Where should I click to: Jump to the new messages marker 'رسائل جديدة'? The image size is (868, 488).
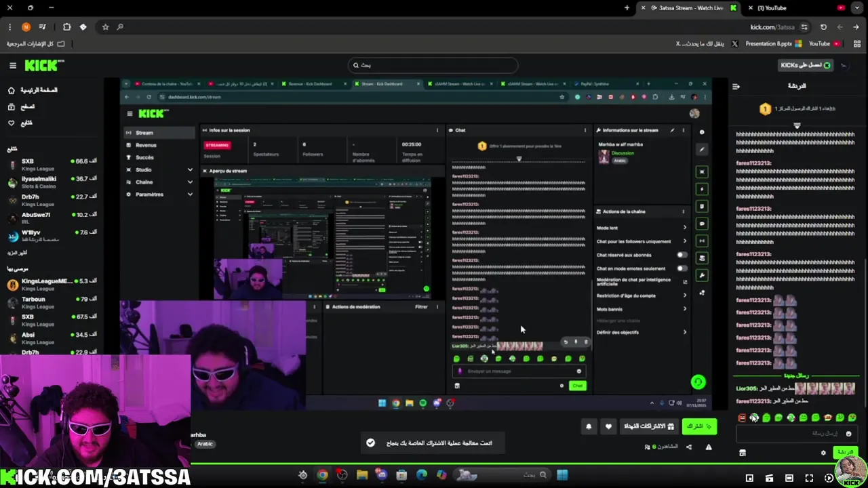coord(796,375)
